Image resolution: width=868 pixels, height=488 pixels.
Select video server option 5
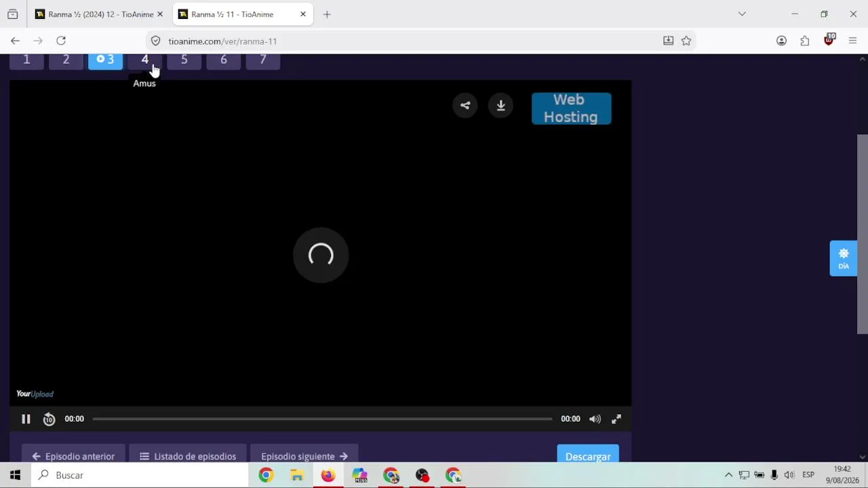click(184, 61)
